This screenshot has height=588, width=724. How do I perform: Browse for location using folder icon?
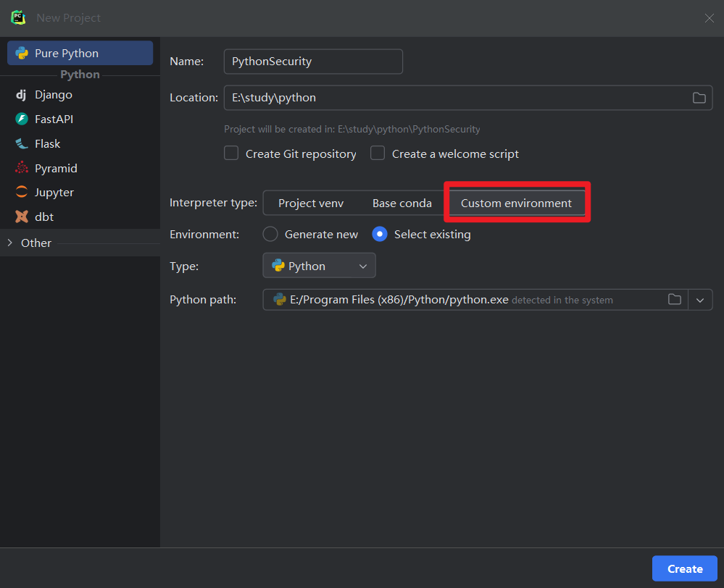[699, 98]
